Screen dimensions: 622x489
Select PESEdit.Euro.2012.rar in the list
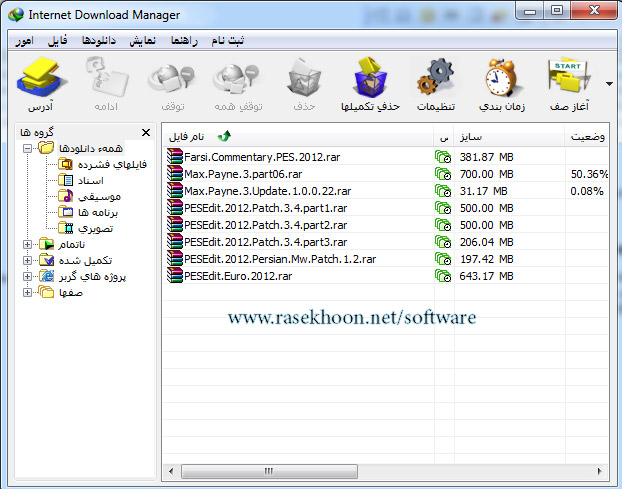pyautogui.click(x=238, y=275)
